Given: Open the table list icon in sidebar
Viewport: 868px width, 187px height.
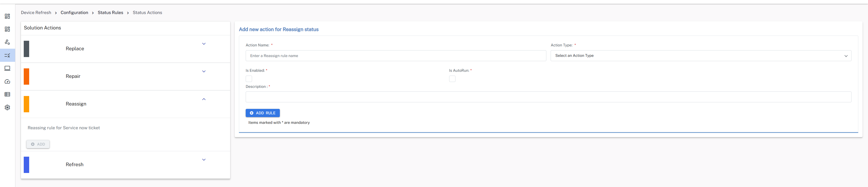Looking at the screenshot, I should [7, 94].
